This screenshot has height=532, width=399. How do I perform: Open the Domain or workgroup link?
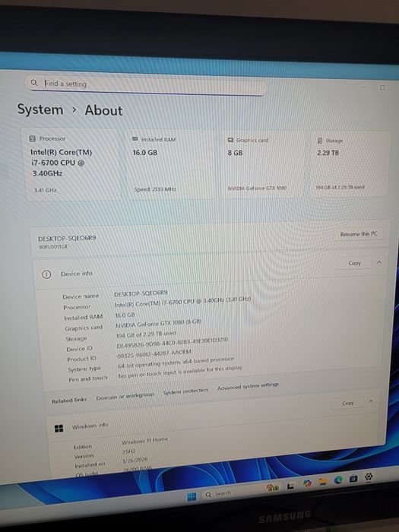coord(125,396)
